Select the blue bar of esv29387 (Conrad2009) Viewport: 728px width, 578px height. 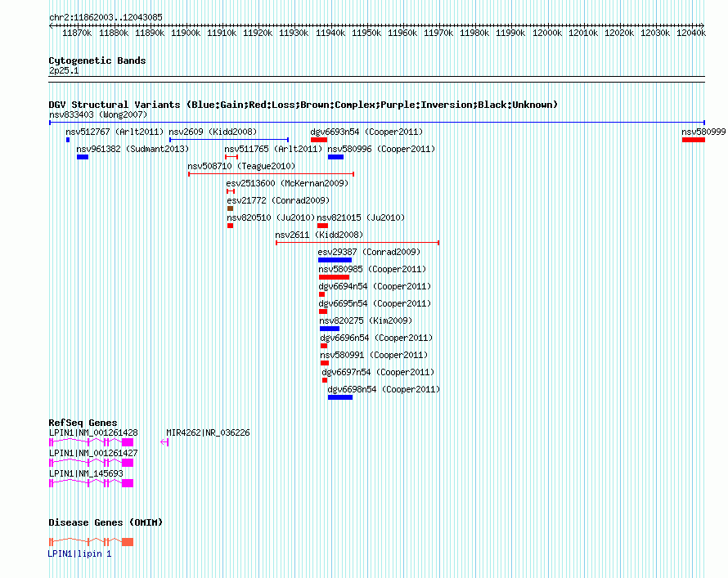335,260
